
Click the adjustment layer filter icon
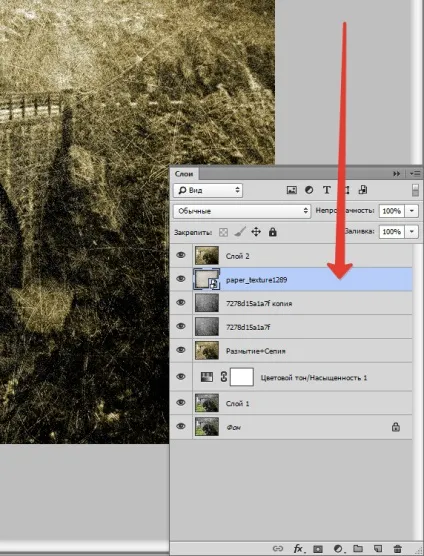(x=309, y=190)
